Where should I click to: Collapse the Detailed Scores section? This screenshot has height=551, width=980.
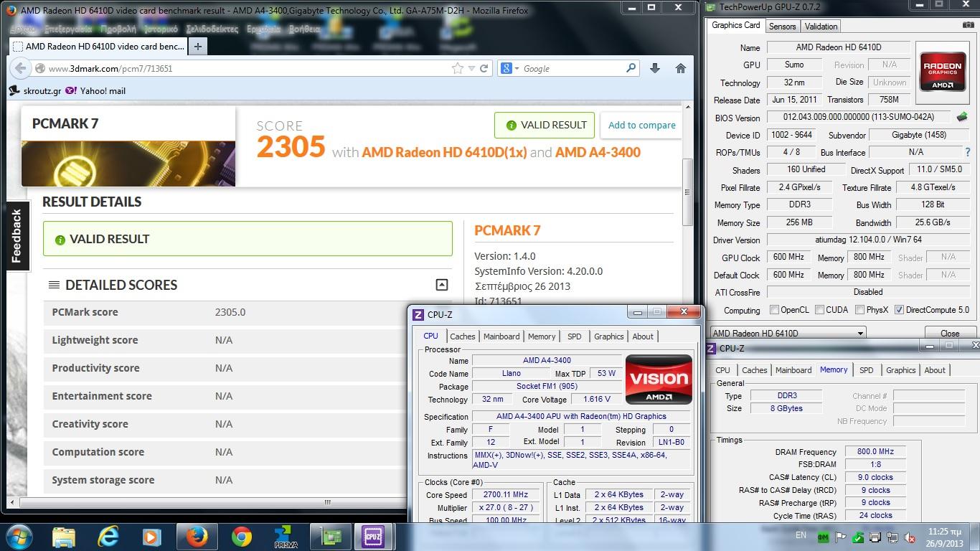[x=442, y=285]
